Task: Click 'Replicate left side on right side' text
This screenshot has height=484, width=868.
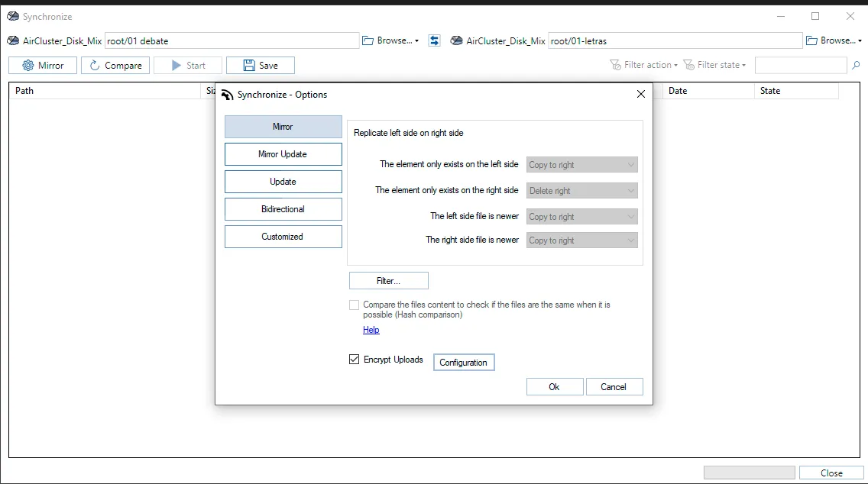Action: (x=409, y=133)
